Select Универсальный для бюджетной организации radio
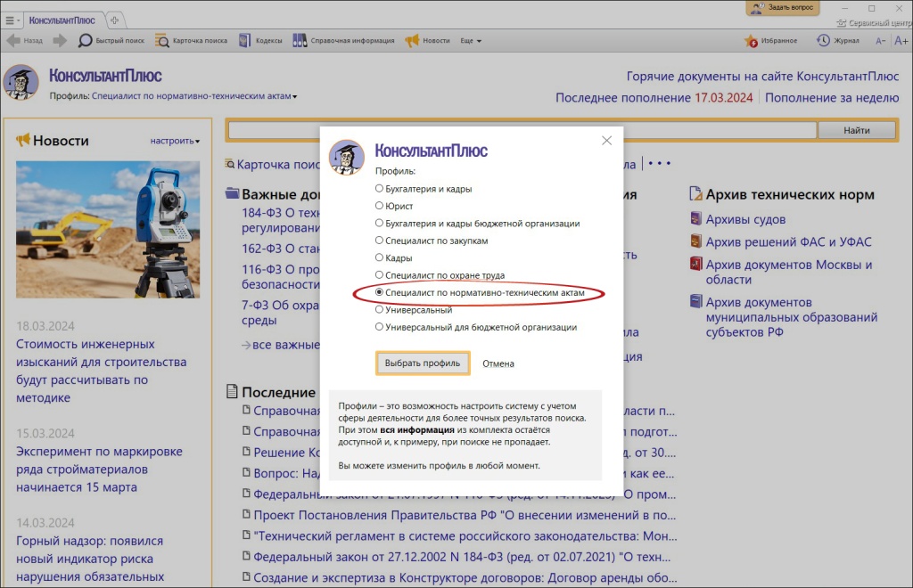913x588 pixels. tap(379, 327)
